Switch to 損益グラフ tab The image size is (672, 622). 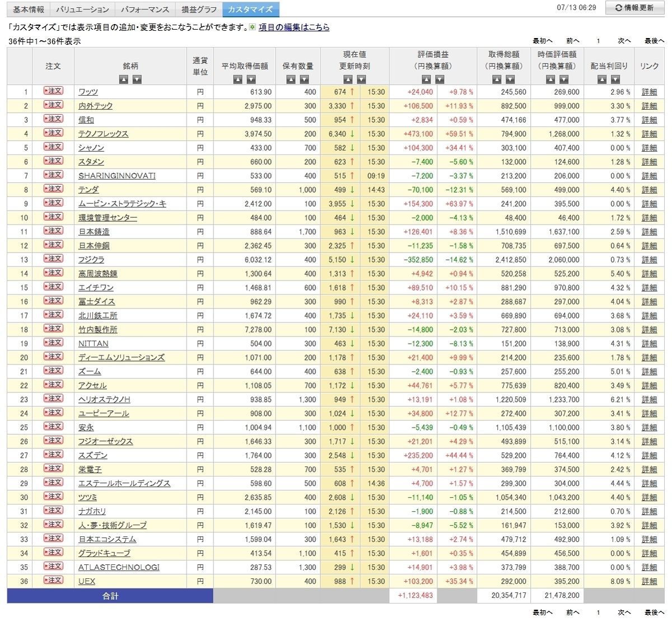click(199, 10)
